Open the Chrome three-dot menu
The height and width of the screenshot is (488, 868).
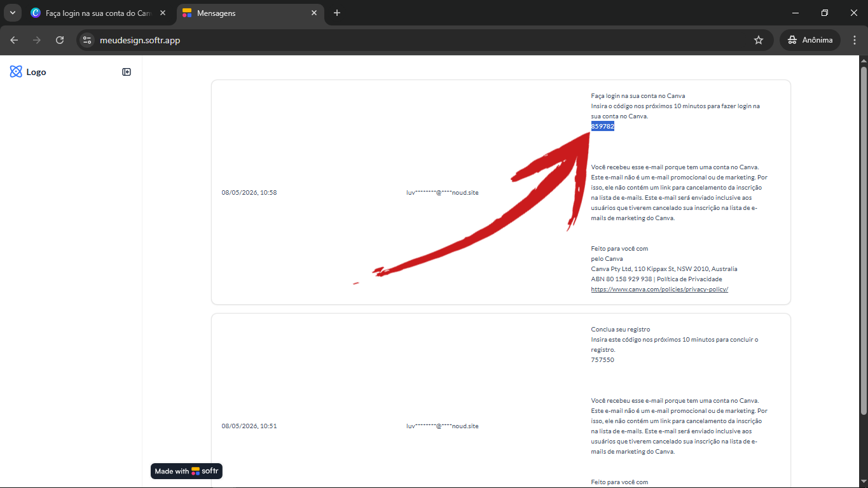pos(854,40)
